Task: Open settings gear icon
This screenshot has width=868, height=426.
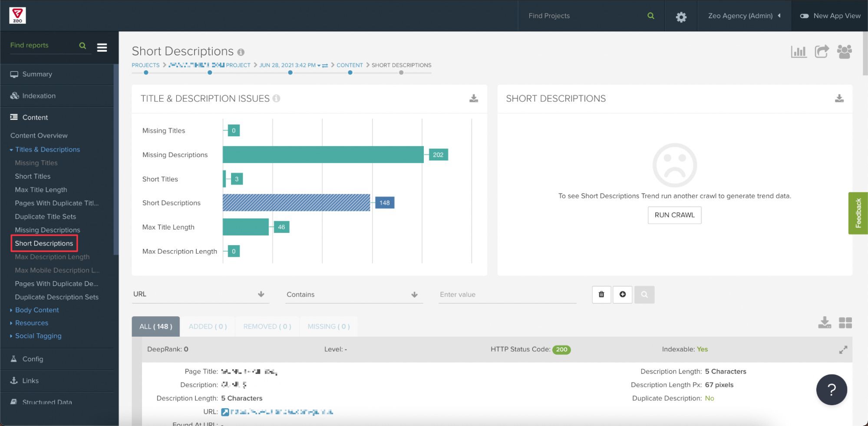Action: click(x=681, y=17)
